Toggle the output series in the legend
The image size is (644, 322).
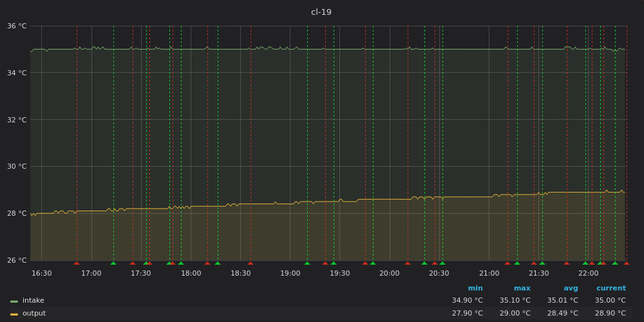34,314
